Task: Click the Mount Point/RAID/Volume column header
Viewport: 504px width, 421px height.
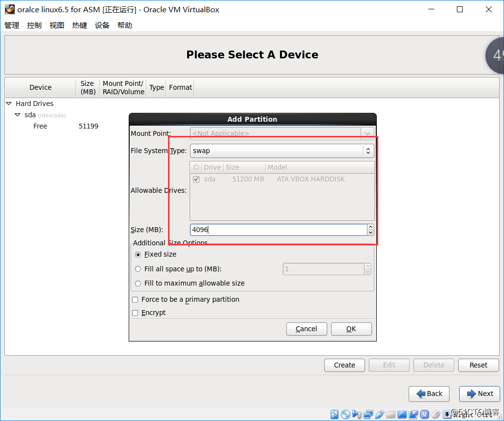Action: [123, 87]
